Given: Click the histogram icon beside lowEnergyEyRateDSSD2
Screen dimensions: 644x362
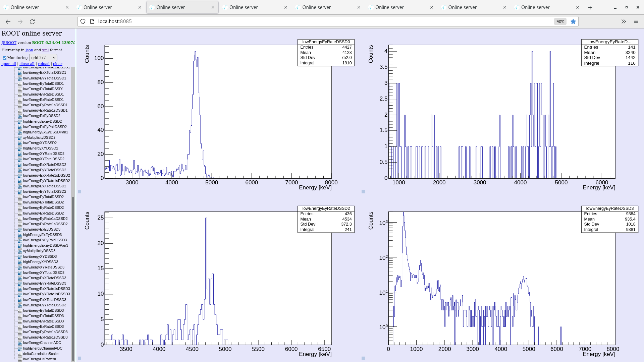Looking at the screenshot, I should [x=20, y=208].
